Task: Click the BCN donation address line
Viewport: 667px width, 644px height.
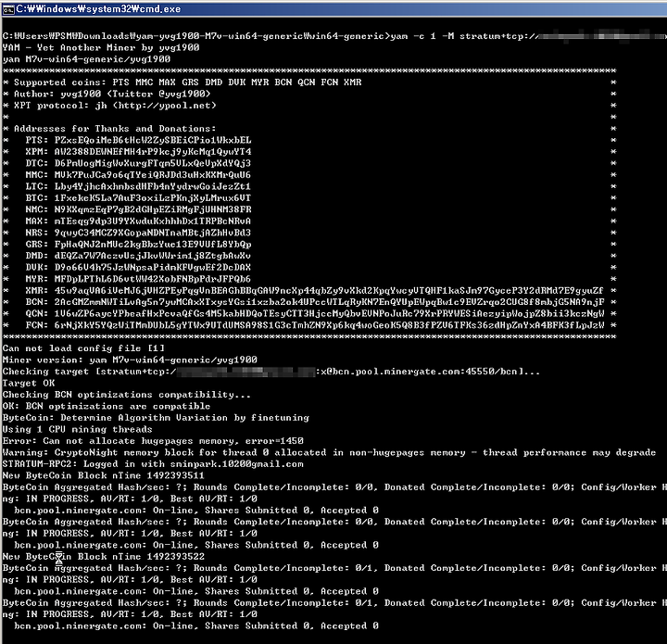Action: point(314,302)
